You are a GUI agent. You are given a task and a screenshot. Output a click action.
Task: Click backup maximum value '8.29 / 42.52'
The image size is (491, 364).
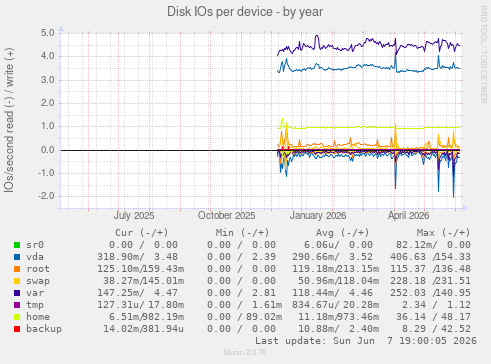(x=436, y=329)
